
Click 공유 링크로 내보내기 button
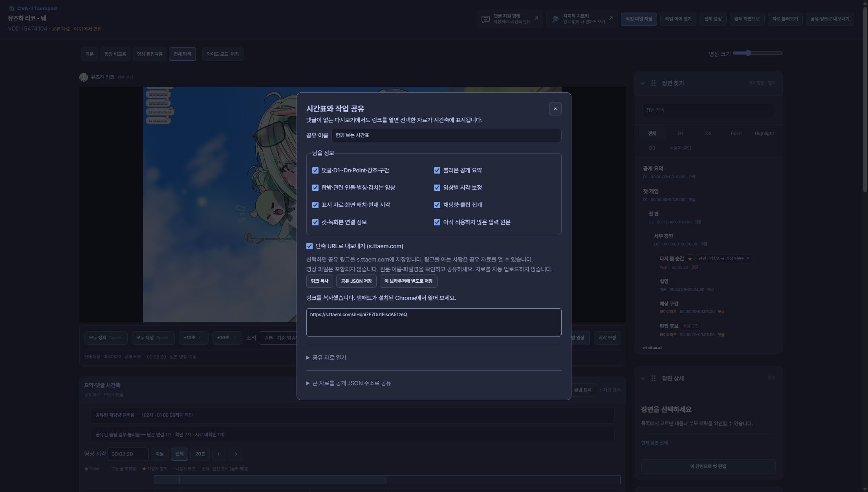[830, 19]
